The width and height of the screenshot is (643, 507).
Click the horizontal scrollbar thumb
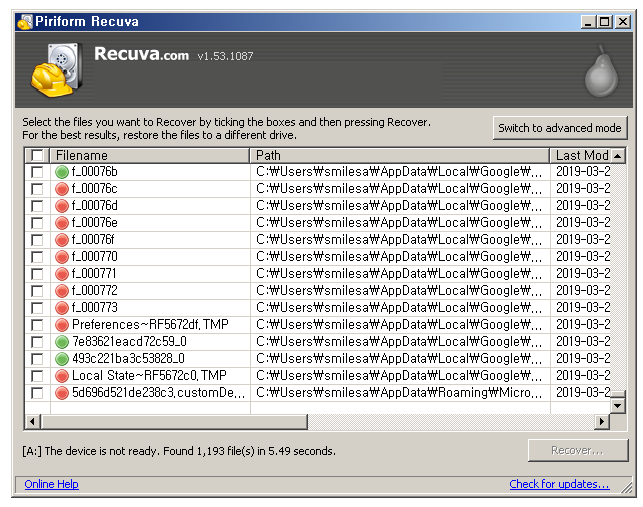pyautogui.click(x=174, y=421)
